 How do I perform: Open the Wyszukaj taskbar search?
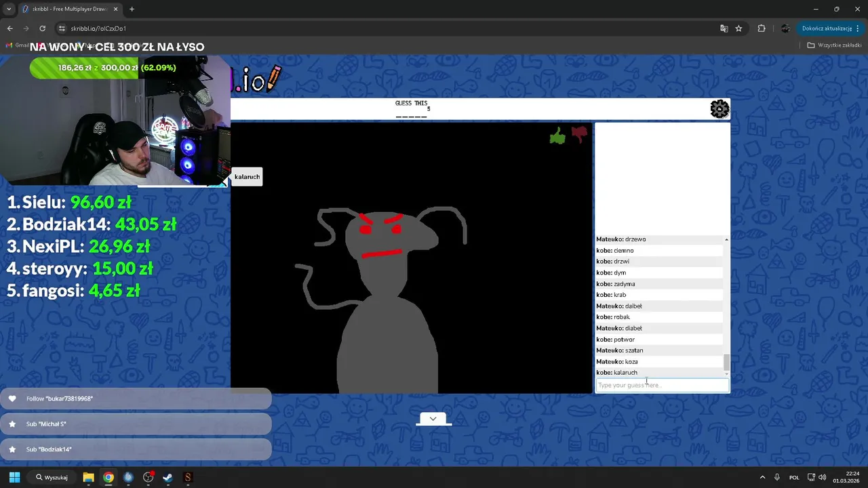[x=52, y=477]
